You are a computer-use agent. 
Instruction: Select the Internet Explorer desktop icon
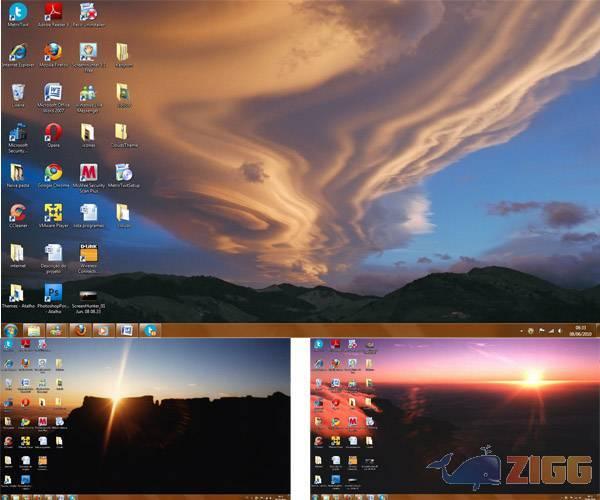click(x=17, y=52)
